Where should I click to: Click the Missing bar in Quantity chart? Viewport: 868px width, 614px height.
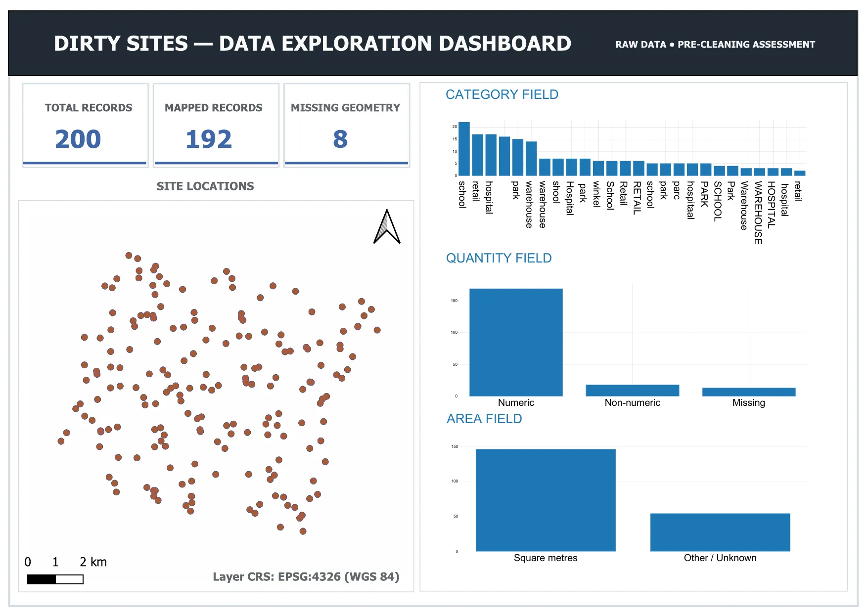coord(749,392)
